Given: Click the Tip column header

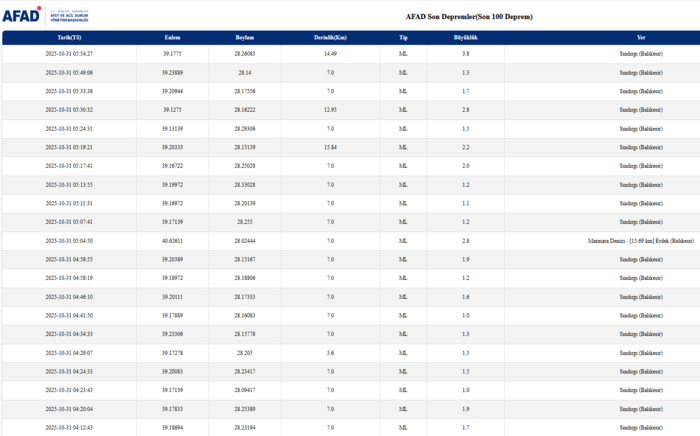Looking at the screenshot, I should 403,37.
